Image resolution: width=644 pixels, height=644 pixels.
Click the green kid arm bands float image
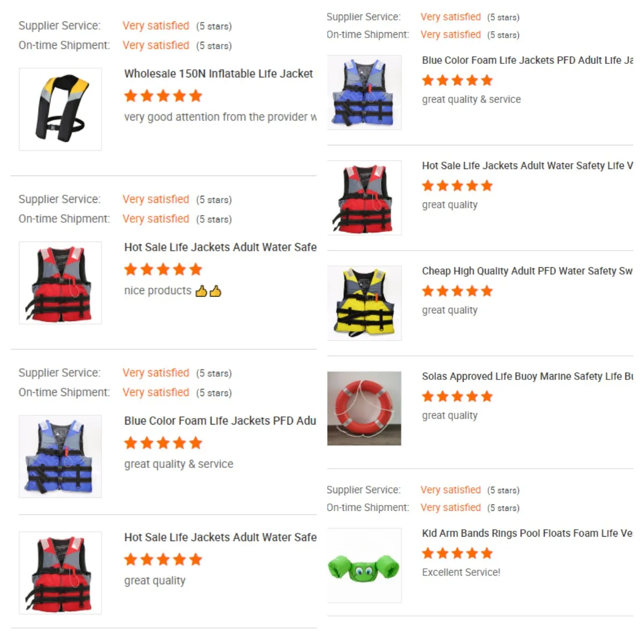pyautogui.click(x=364, y=565)
